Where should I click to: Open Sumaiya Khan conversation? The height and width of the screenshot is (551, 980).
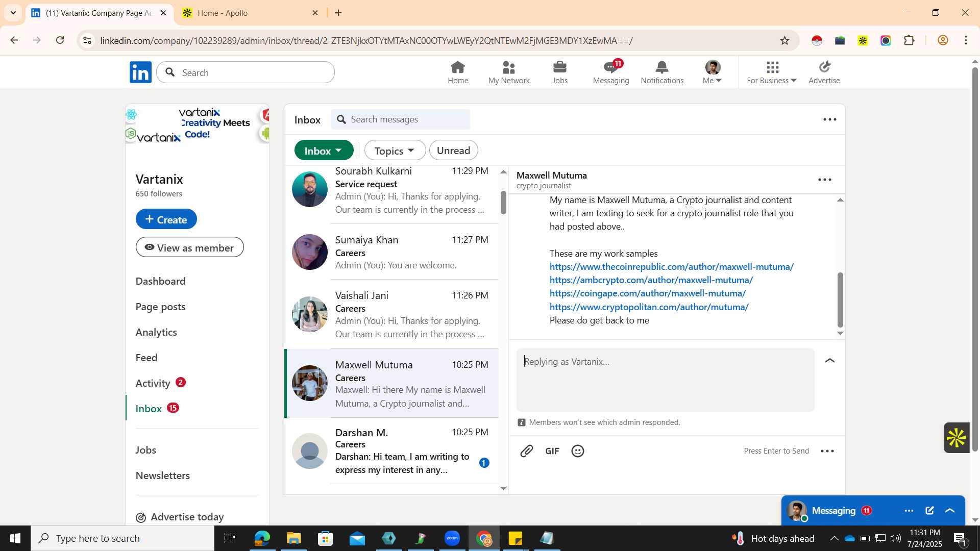click(x=391, y=252)
